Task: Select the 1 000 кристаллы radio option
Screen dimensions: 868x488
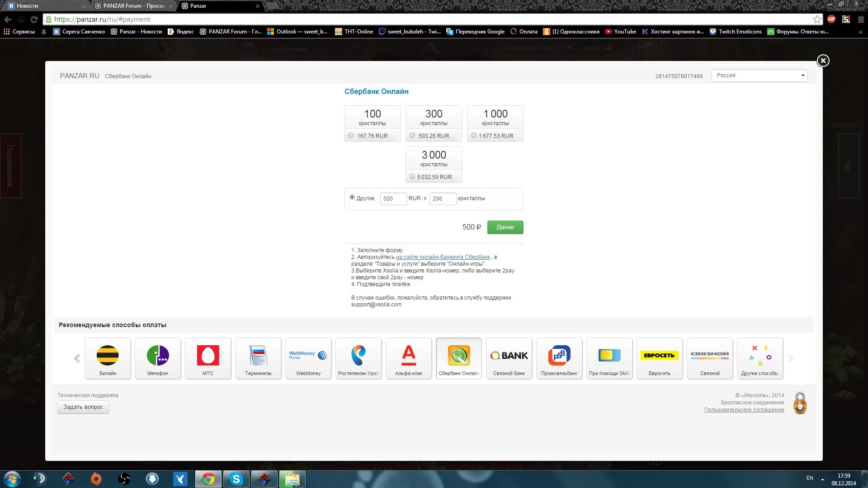Action: (474, 135)
